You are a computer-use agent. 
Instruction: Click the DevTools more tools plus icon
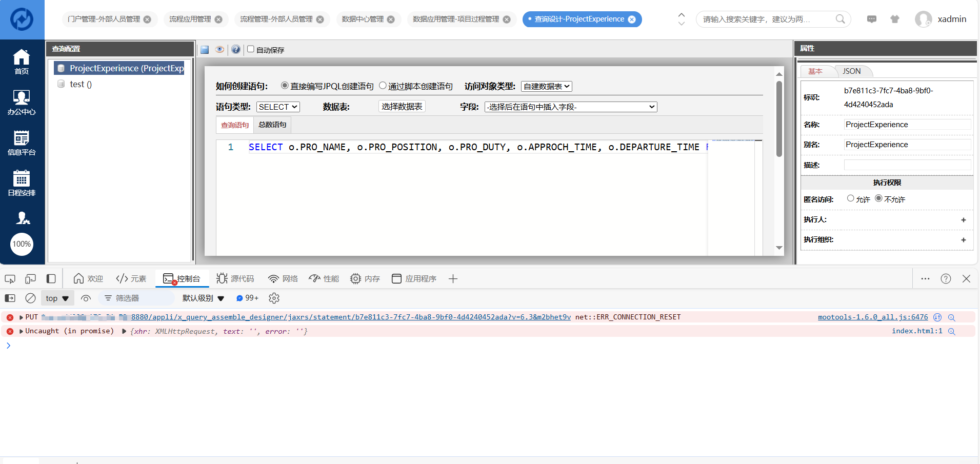[x=453, y=279]
